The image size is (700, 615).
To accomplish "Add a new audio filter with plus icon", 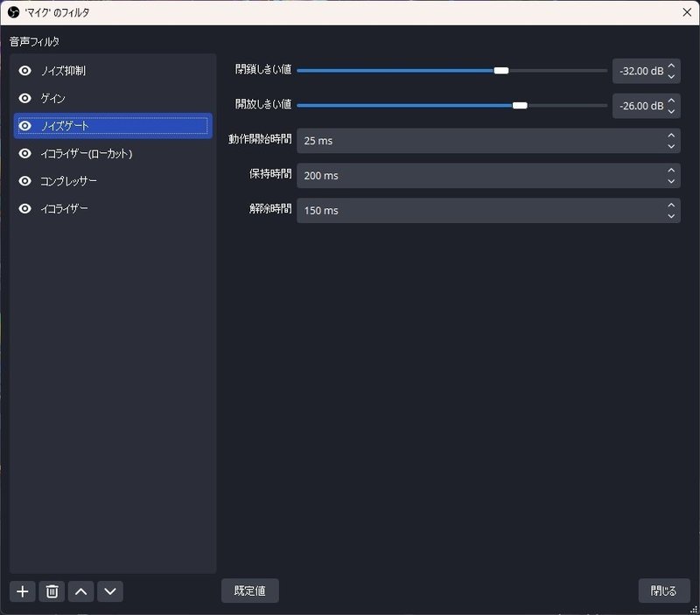I will coord(23,591).
